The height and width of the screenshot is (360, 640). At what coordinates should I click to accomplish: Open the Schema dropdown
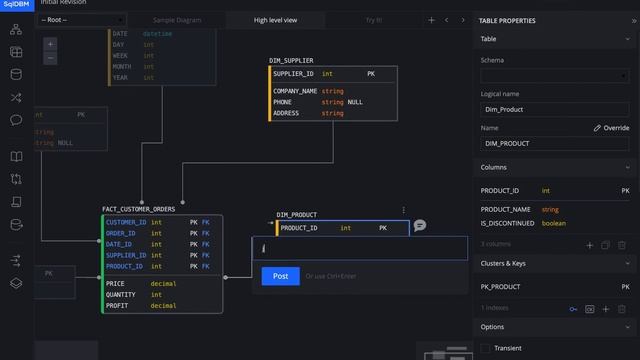pyautogui.click(x=555, y=76)
